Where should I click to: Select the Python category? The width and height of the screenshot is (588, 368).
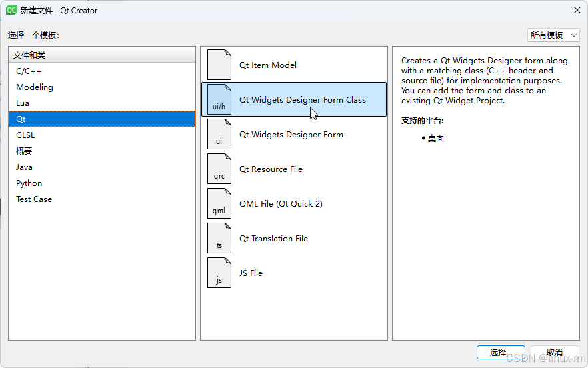pos(102,183)
